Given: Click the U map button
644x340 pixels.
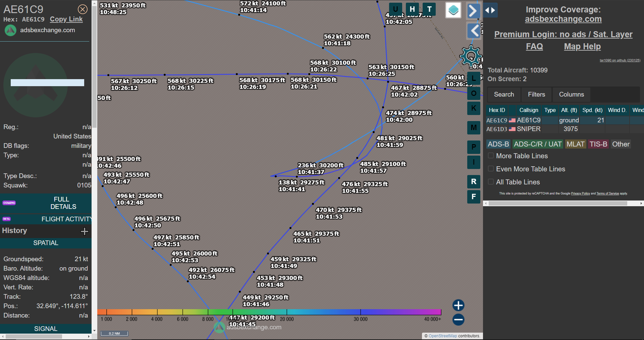Looking at the screenshot, I should (395, 9).
